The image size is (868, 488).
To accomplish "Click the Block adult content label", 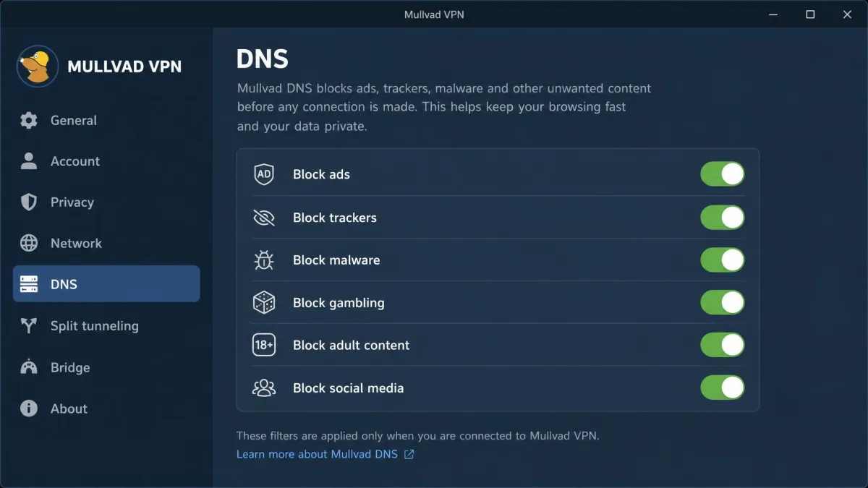I will pyautogui.click(x=352, y=346).
